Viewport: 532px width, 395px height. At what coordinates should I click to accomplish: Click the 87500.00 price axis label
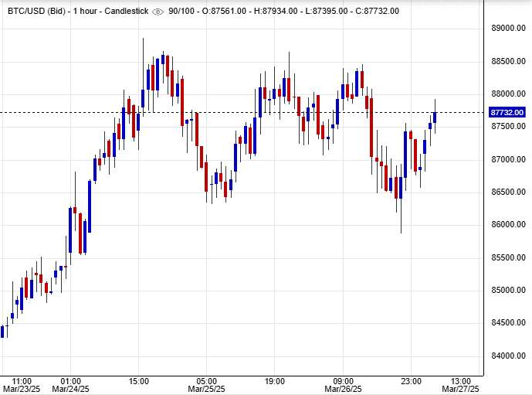[508, 126]
